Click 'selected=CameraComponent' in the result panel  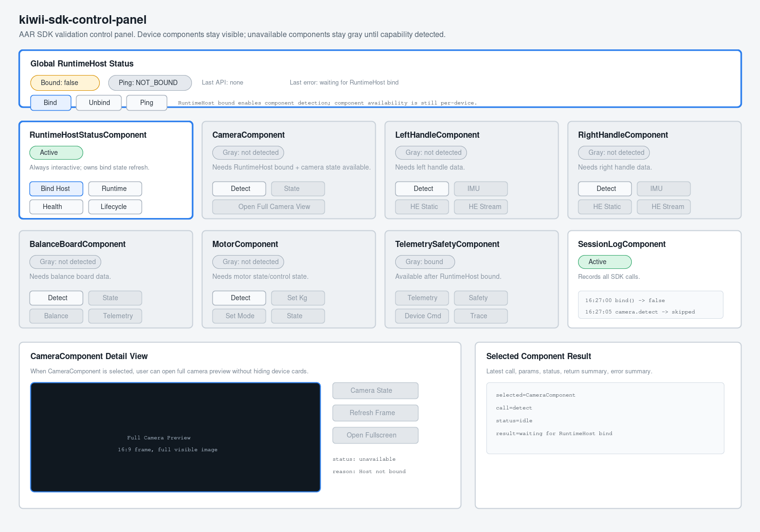tap(535, 395)
